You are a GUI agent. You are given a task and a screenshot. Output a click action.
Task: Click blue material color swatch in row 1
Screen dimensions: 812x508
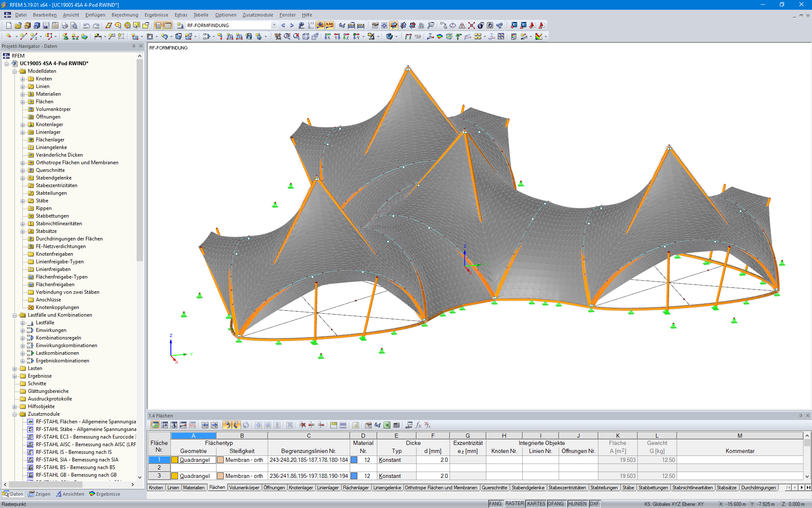tap(354, 460)
